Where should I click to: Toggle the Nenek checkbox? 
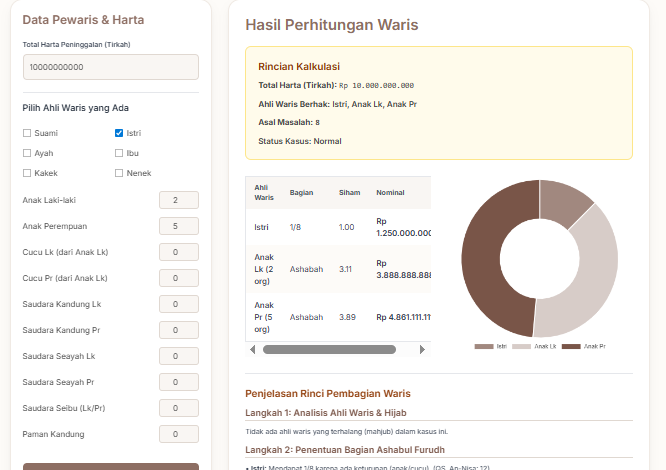pyautogui.click(x=119, y=173)
